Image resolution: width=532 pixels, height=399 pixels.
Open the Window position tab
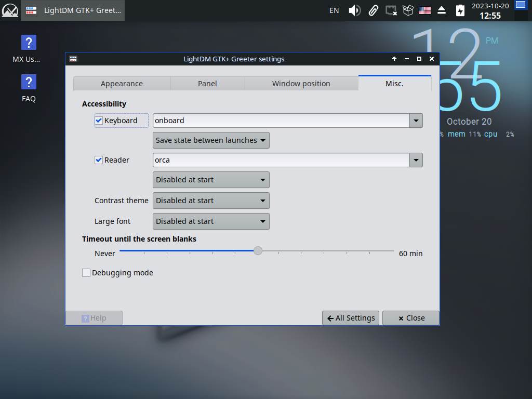[x=301, y=84]
